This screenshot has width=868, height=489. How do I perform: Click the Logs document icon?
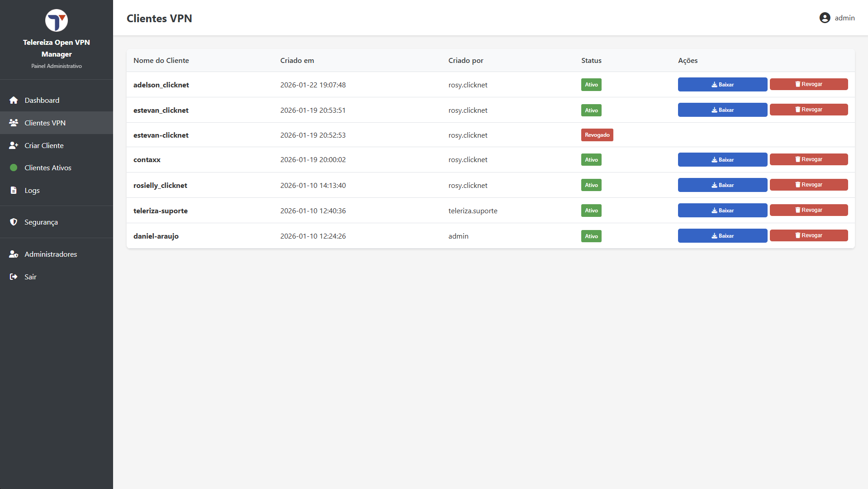(x=14, y=190)
